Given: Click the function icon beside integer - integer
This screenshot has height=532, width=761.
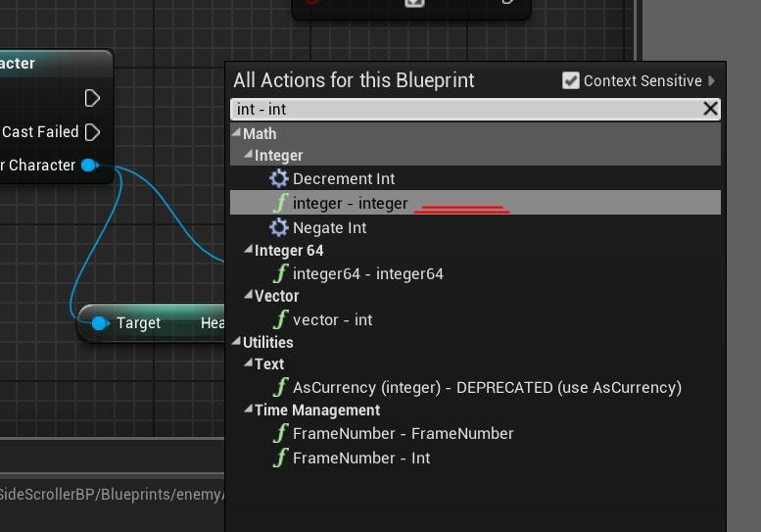Looking at the screenshot, I should tap(280, 203).
